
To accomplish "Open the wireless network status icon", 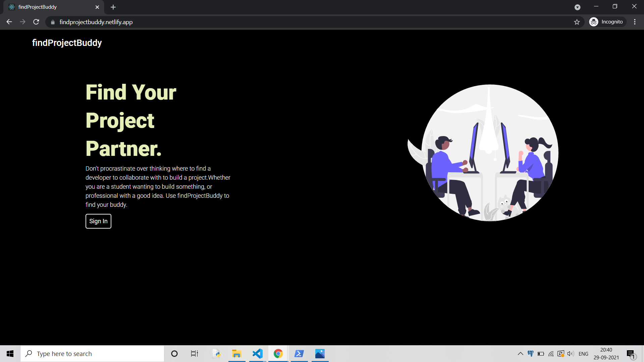I will tap(551, 354).
